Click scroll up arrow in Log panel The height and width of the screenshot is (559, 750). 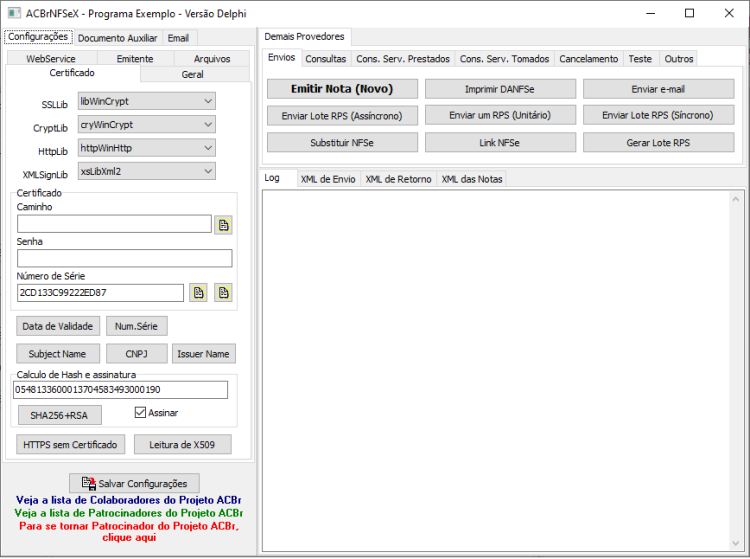pos(736,199)
